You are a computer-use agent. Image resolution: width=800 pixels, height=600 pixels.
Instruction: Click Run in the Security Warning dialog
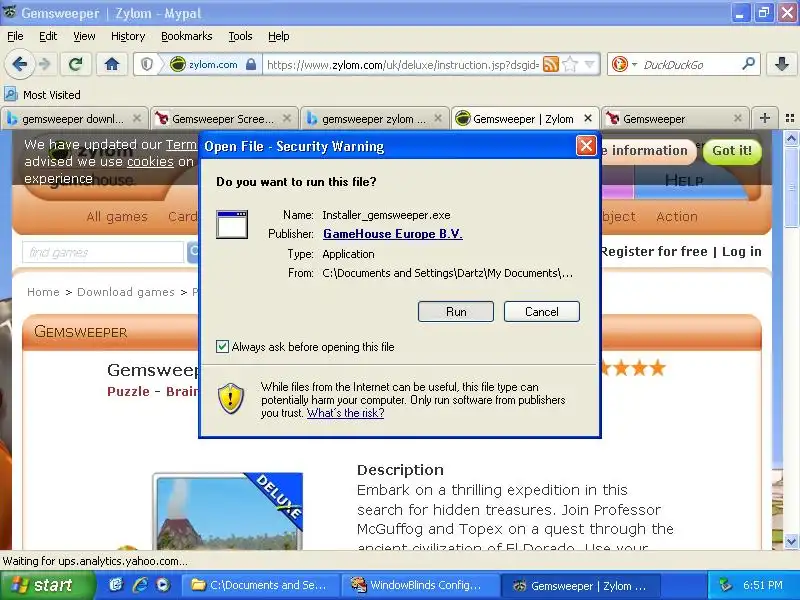pyautogui.click(x=456, y=311)
